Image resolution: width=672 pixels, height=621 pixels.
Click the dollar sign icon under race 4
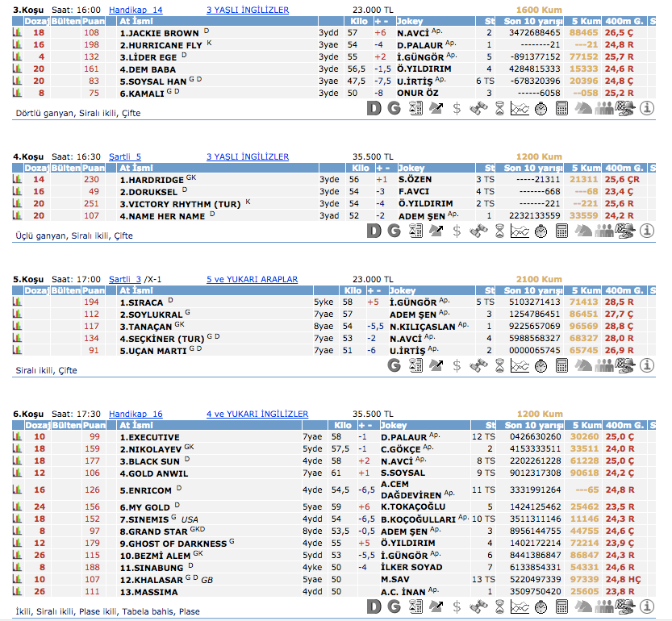click(x=457, y=230)
